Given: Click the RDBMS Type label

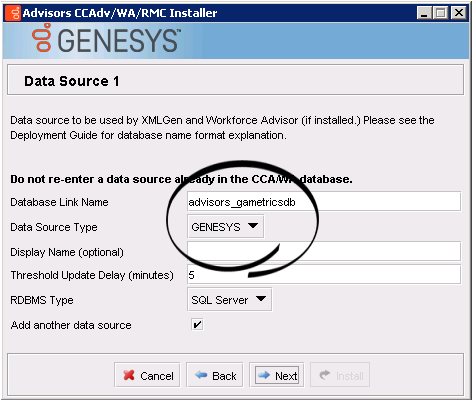Looking at the screenshot, I should (42, 300).
